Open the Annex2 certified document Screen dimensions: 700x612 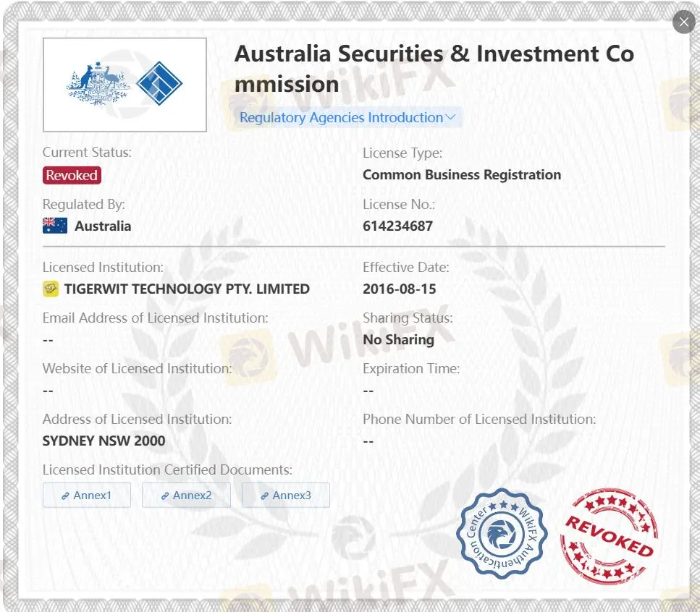point(186,495)
